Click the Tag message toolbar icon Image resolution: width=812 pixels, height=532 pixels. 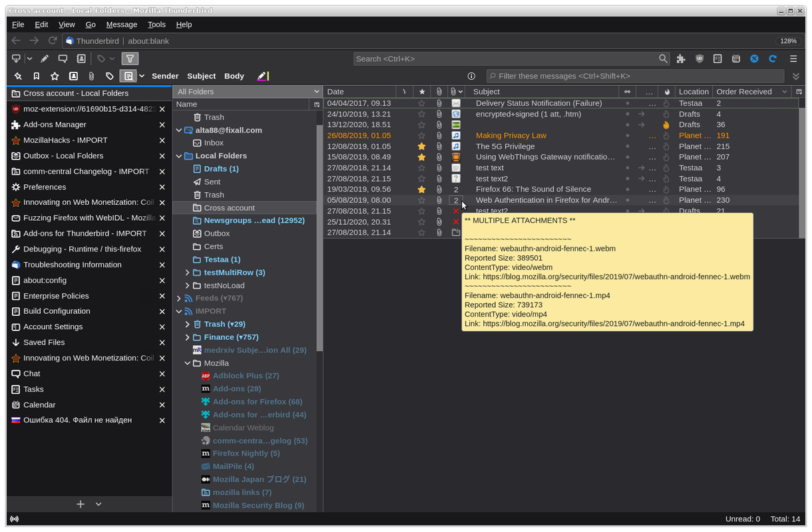pos(101,59)
